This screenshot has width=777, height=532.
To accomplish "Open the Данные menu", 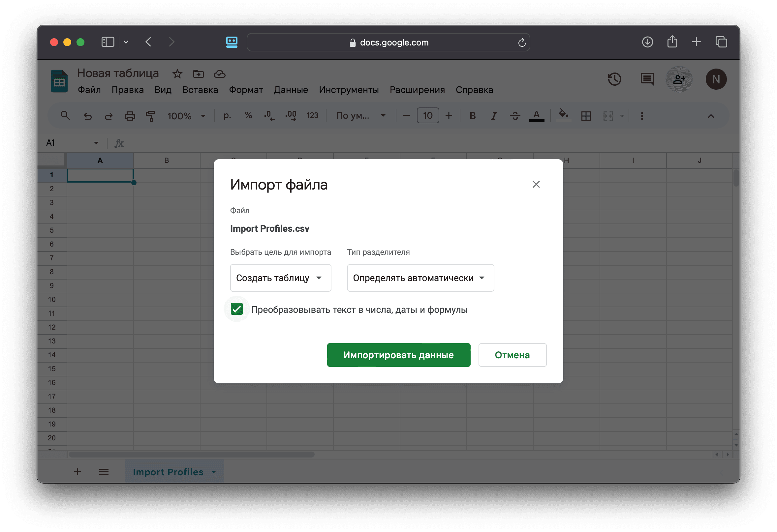I will pyautogui.click(x=291, y=90).
